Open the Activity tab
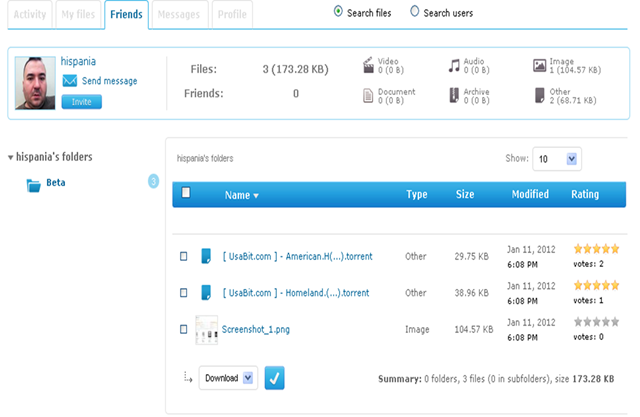This screenshot has height=417, width=640. [x=30, y=15]
